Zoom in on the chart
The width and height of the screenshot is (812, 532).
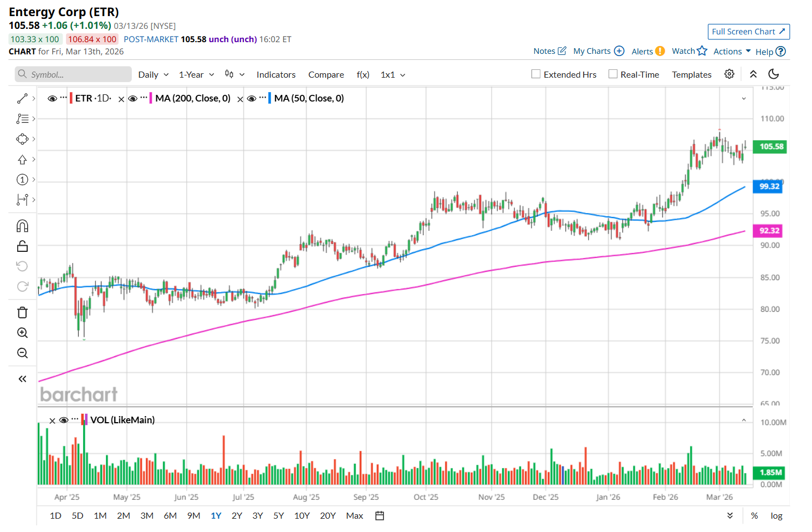tap(22, 333)
